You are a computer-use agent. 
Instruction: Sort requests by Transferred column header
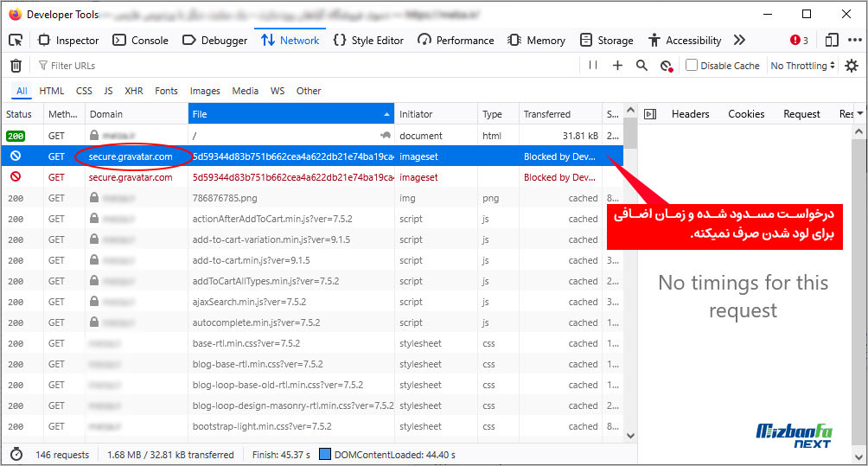[547, 114]
